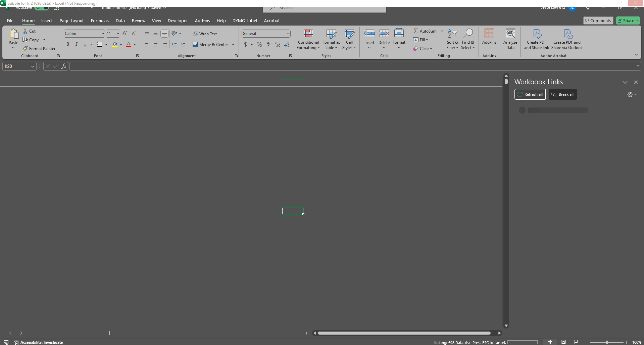This screenshot has width=644, height=345.
Task: Apply the borders icon
Action: pos(100,44)
